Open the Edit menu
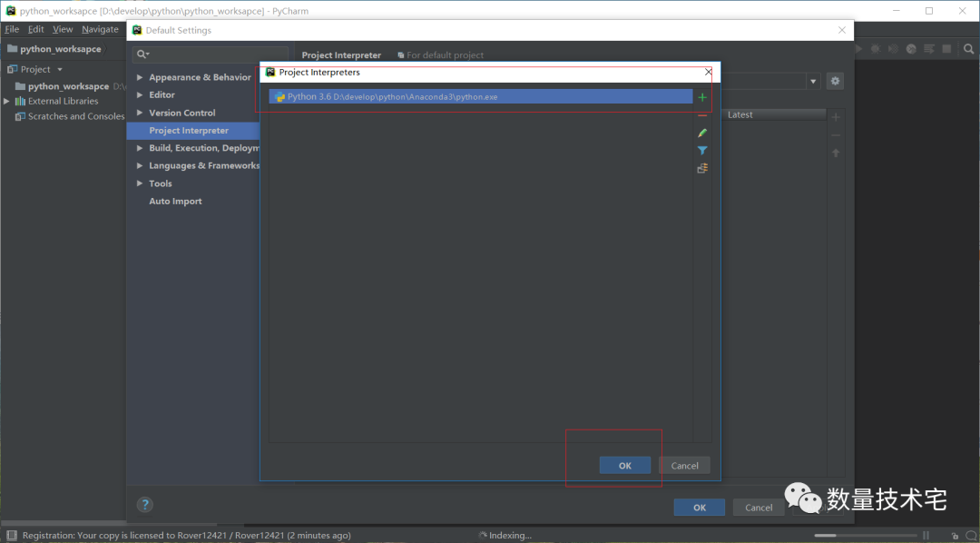The width and height of the screenshot is (980, 543). point(35,29)
